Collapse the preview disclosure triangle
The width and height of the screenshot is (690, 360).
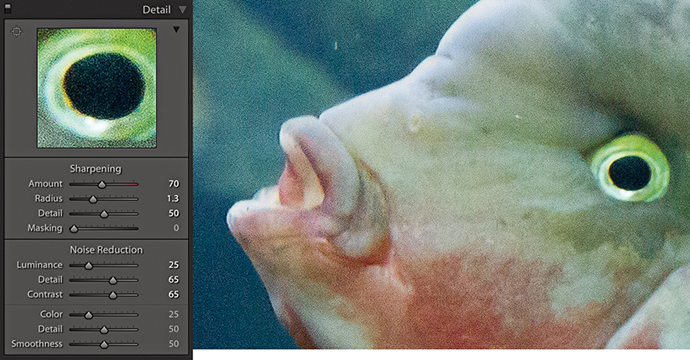pyautogui.click(x=176, y=29)
